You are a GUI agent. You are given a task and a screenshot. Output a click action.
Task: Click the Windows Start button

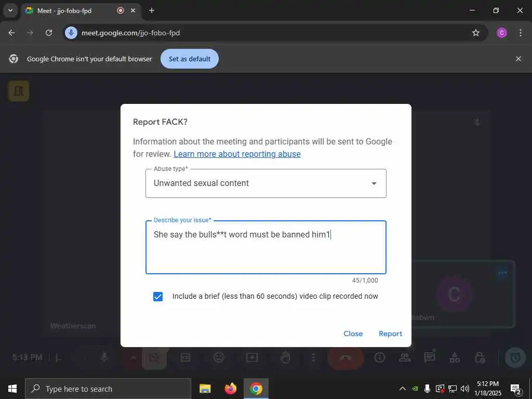pos(12,389)
